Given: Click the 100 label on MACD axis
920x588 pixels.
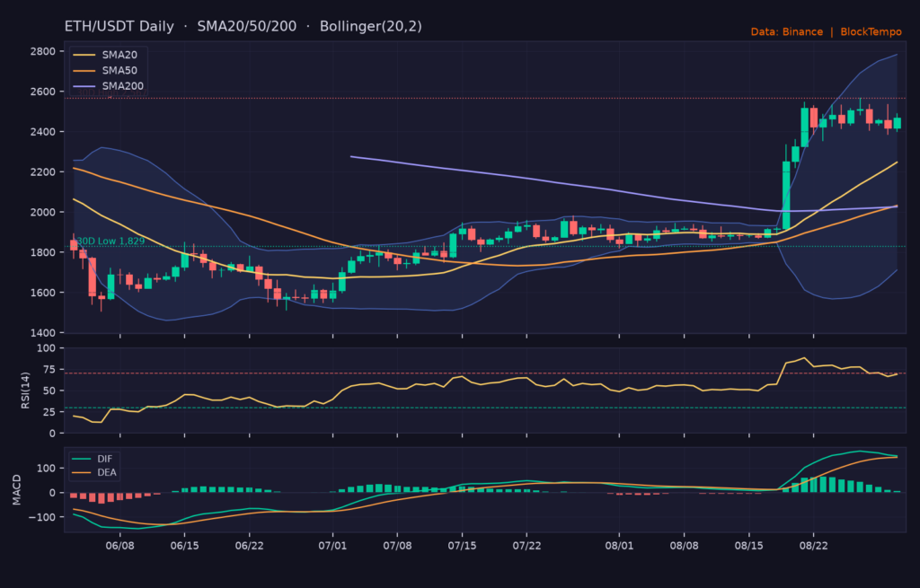Looking at the screenshot, I should 47,469.
